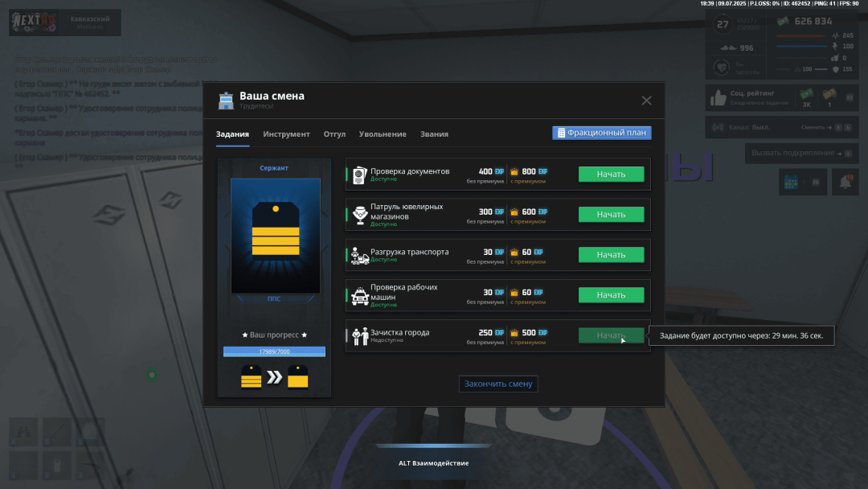868x489 pixels.
Task: Click premium crown icon for 500 EXP
Action: coord(514,333)
